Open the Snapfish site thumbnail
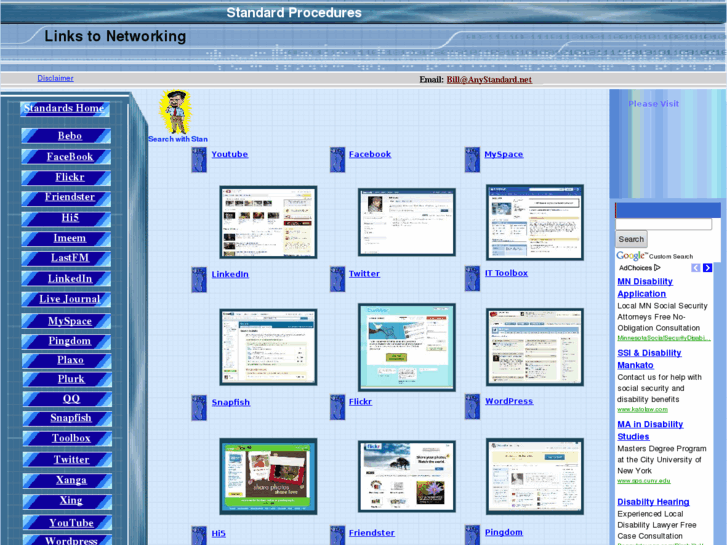727x545 pixels. click(268, 476)
